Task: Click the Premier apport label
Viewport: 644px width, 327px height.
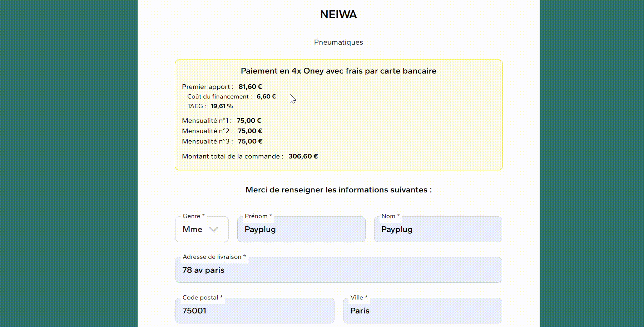Action: [x=208, y=87]
